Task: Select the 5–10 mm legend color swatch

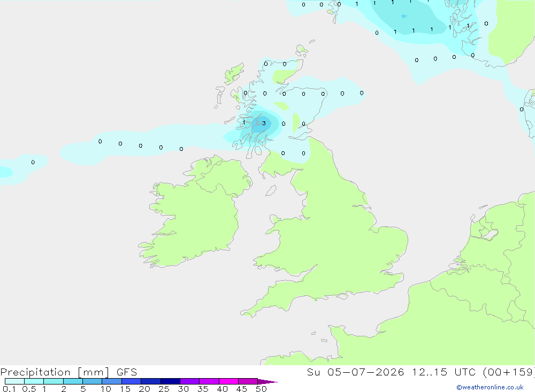Action: point(93,381)
